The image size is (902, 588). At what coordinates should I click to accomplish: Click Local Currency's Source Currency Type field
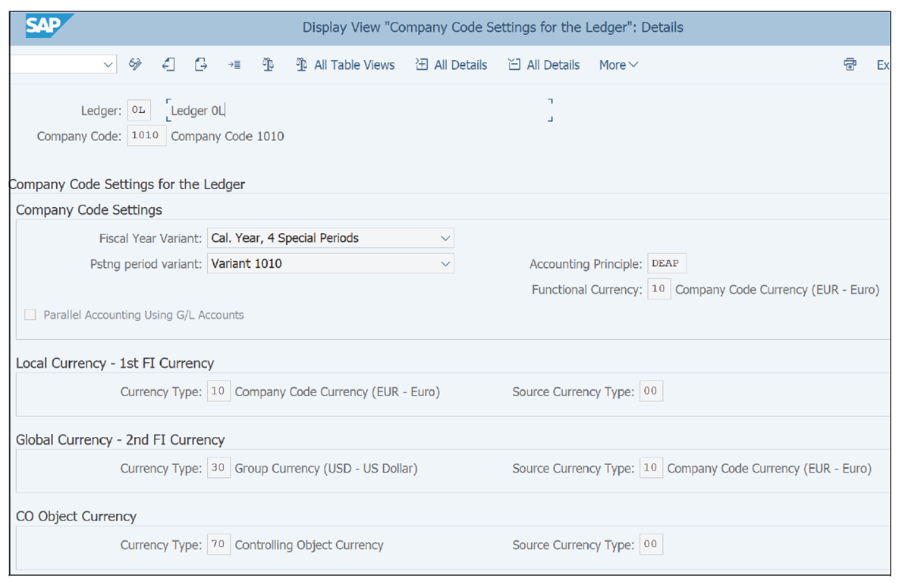tap(651, 391)
